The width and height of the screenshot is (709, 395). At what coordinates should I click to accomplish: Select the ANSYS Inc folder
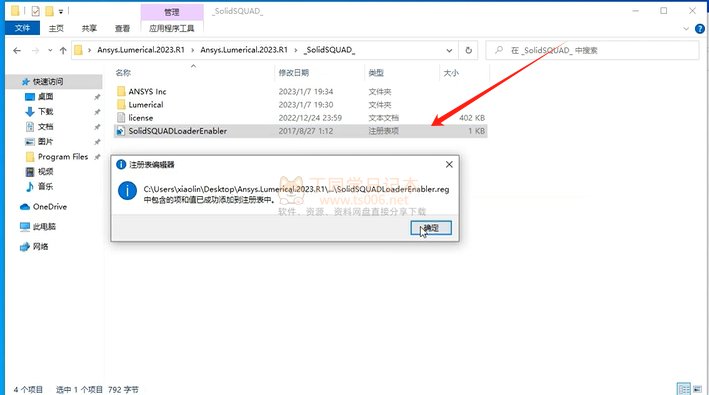147,91
